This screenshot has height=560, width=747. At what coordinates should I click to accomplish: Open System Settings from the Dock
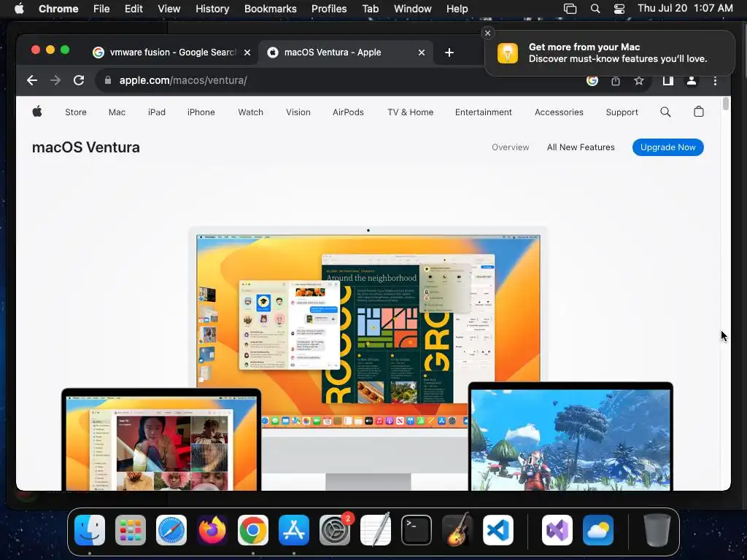click(335, 530)
